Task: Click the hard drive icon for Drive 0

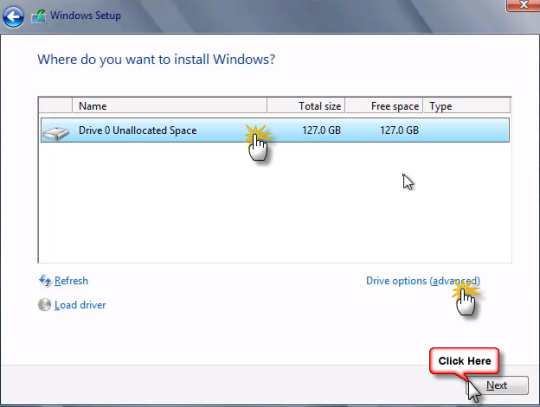Action: click(x=56, y=133)
